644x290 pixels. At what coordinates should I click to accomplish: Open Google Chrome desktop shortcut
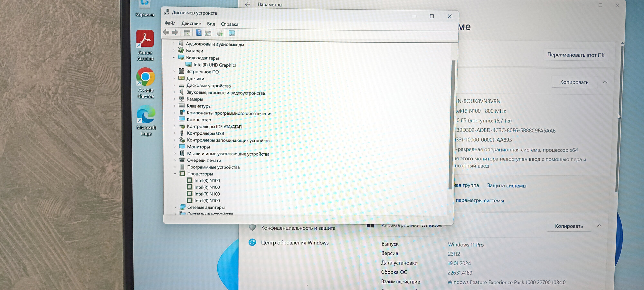pyautogui.click(x=146, y=83)
